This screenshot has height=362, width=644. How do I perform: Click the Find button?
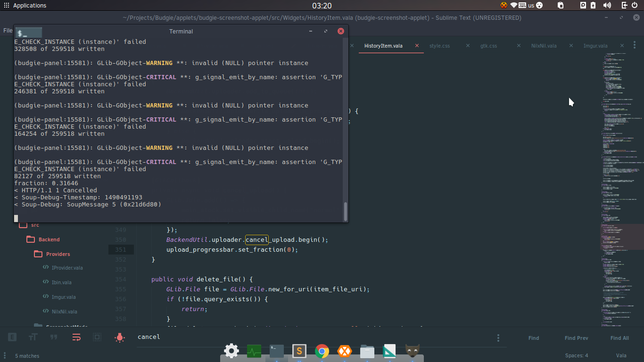pyautogui.click(x=534, y=338)
